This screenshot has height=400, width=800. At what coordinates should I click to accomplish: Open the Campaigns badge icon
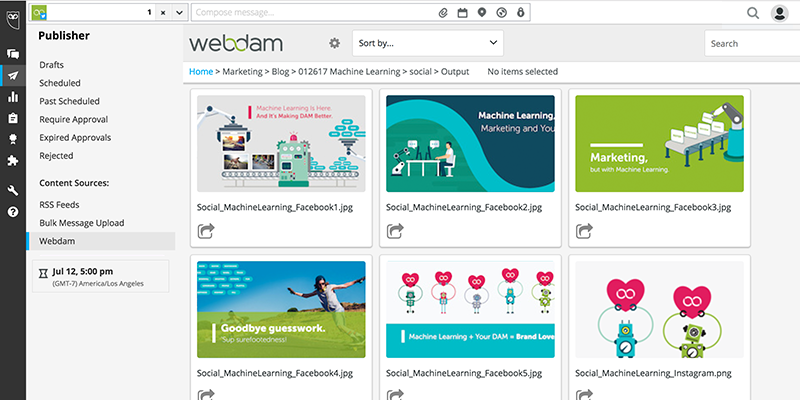click(13, 139)
